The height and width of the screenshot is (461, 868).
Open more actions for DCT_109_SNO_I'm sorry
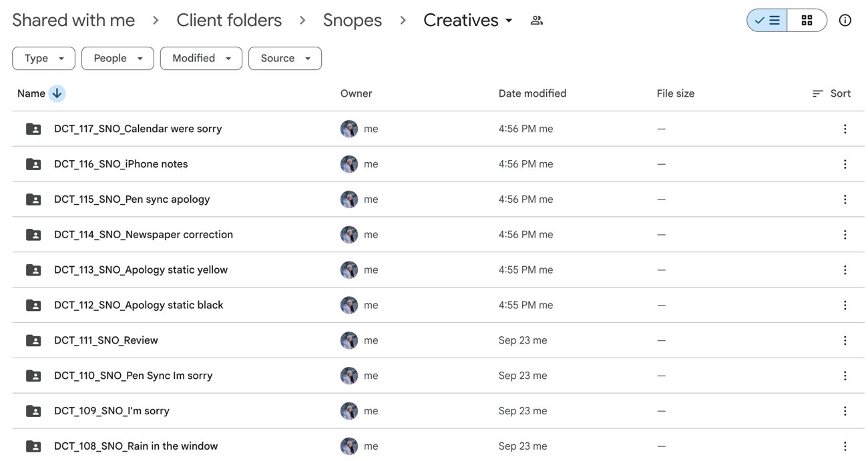pyautogui.click(x=845, y=411)
